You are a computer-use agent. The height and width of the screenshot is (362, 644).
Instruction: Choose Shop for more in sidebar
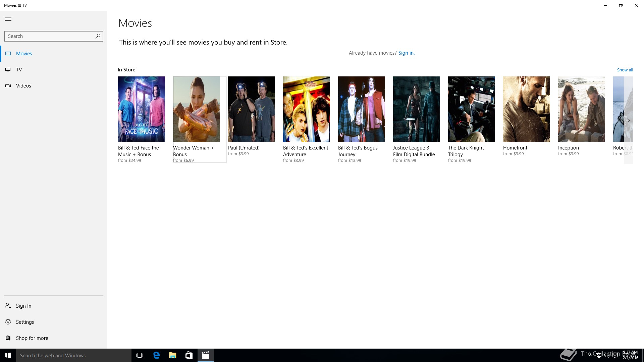54,338
